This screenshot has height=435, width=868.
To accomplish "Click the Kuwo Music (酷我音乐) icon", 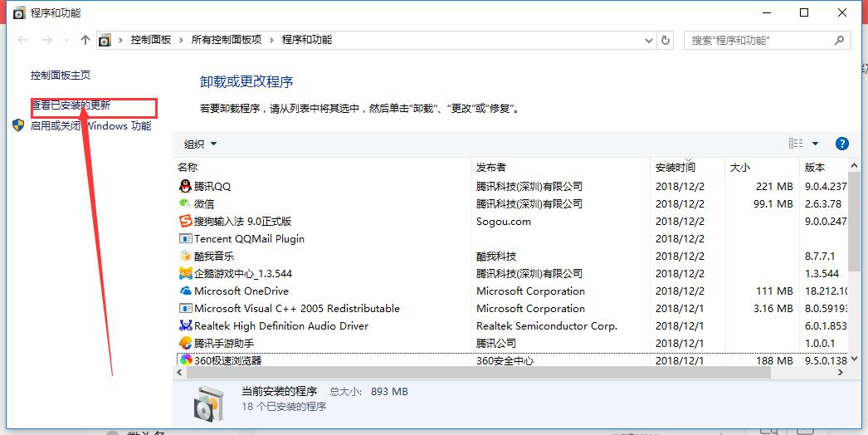I will tap(185, 256).
